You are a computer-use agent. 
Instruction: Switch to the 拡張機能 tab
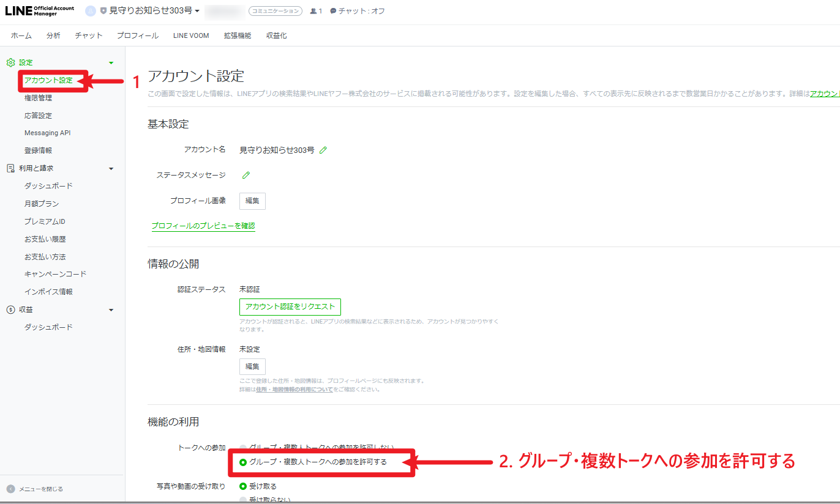238,35
